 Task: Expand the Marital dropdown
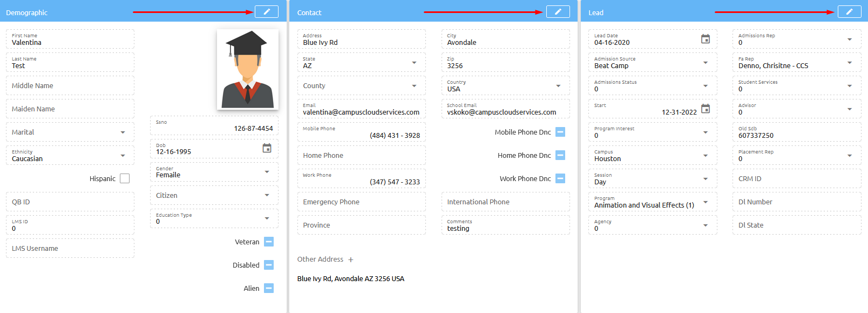click(x=123, y=132)
